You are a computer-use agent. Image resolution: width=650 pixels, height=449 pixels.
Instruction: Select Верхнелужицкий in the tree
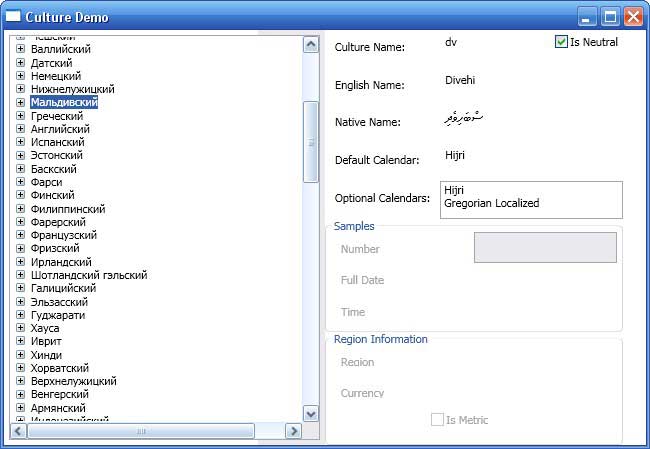(x=74, y=381)
